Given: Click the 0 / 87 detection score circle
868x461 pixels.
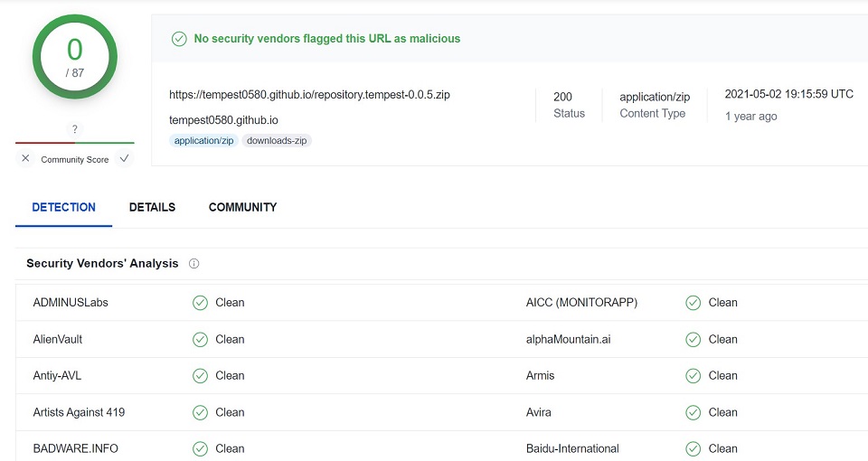Looking at the screenshot, I should [74, 56].
